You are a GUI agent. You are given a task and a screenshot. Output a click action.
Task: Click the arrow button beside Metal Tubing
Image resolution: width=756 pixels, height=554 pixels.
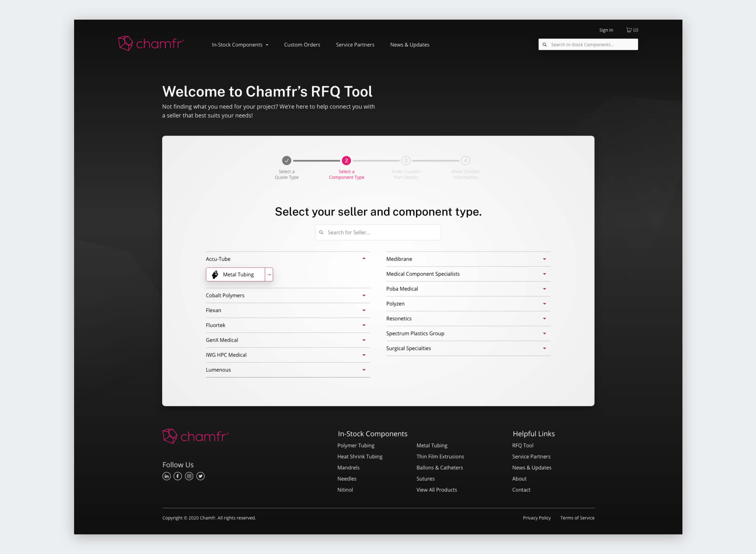click(x=269, y=274)
